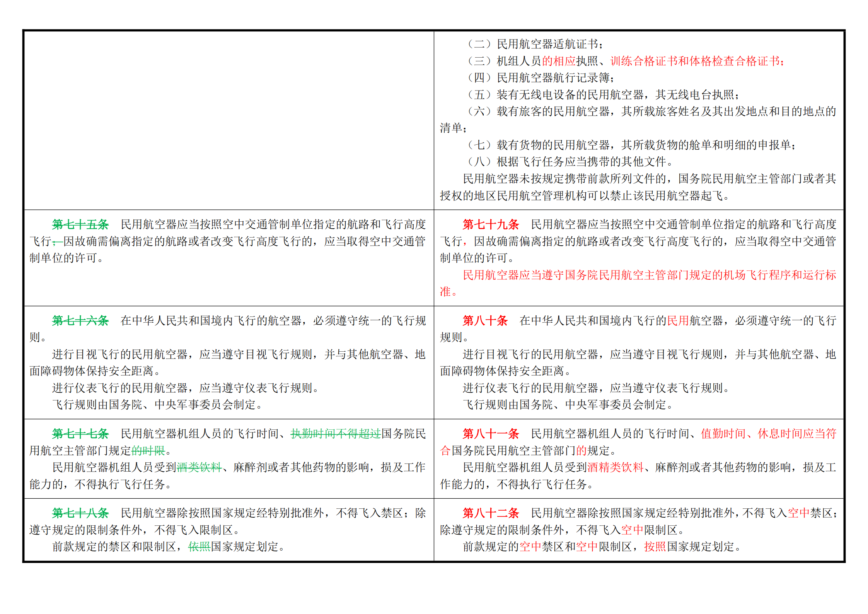Click the struck-through text 执勤时间不得超过
This screenshot has width=868, height=614.
coord(336,434)
